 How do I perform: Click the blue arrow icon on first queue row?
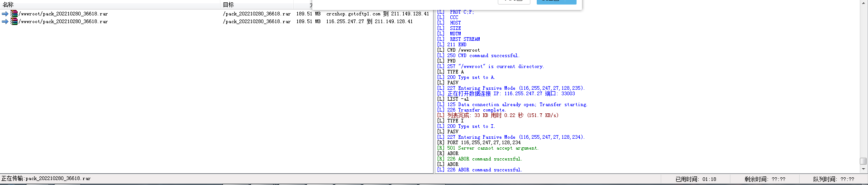click(5, 14)
